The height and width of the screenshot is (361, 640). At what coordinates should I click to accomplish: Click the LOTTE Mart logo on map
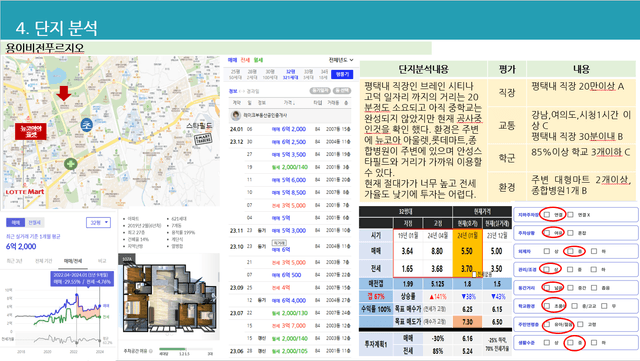click(x=25, y=192)
